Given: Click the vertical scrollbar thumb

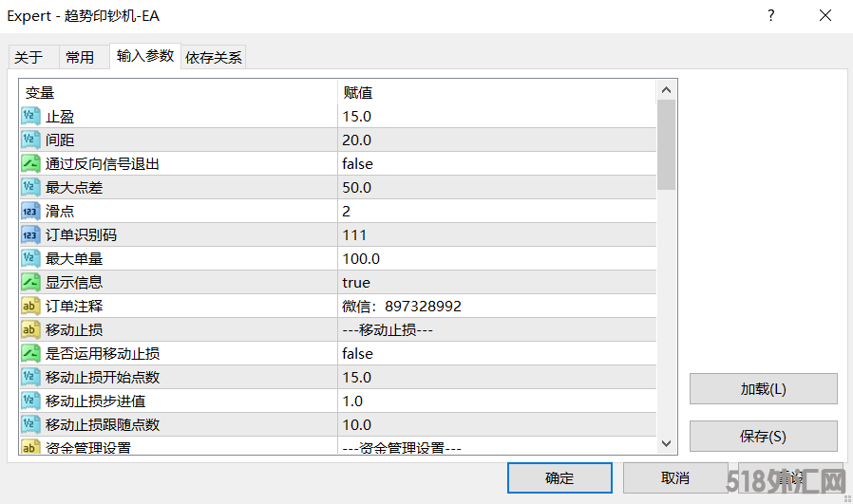Looking at the screenshot, I should [x=667, y=145].
